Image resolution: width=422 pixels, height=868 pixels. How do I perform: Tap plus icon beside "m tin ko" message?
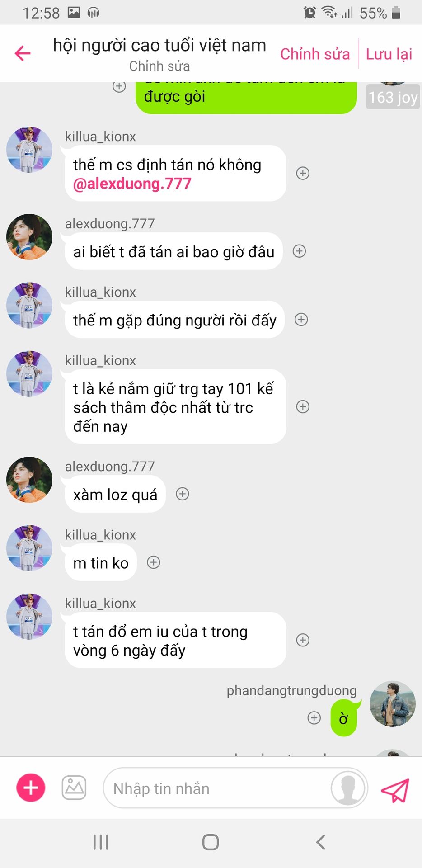tap(154, 562)
